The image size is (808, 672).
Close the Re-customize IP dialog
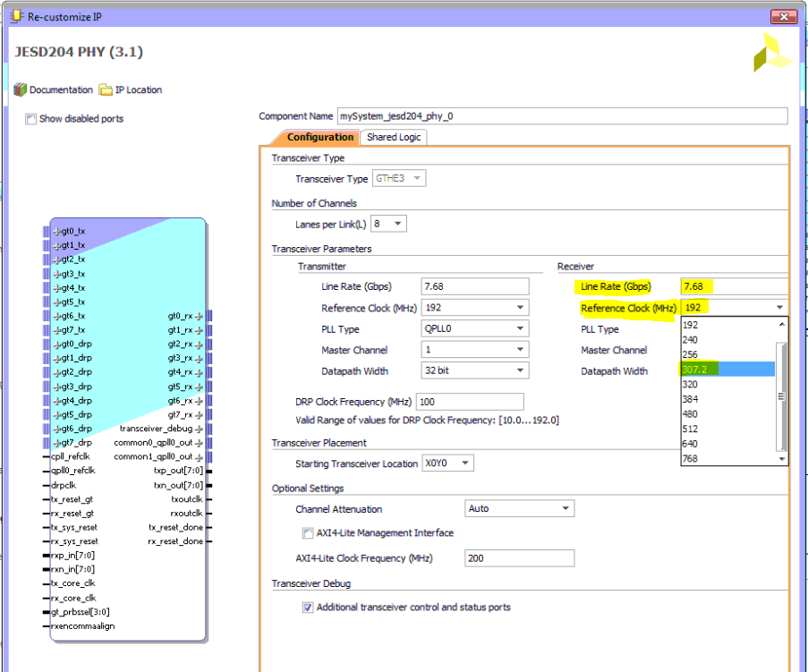(x=784, y=16)
